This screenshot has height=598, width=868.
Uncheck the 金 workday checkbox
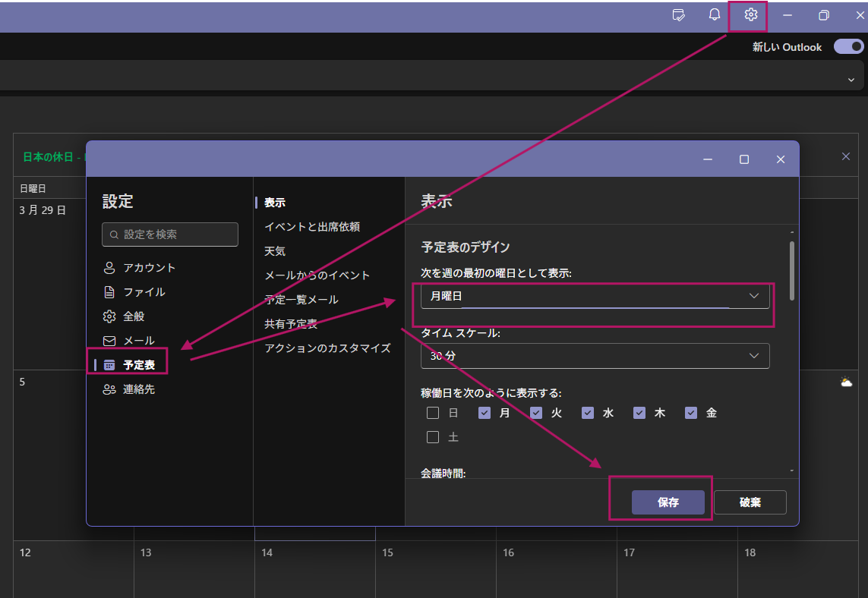tap(691, 413)
